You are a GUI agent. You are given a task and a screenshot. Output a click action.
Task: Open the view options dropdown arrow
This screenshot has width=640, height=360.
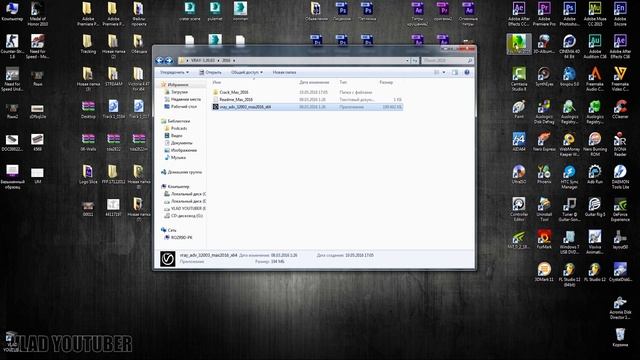pyautogui.click(x=444, y=72)
